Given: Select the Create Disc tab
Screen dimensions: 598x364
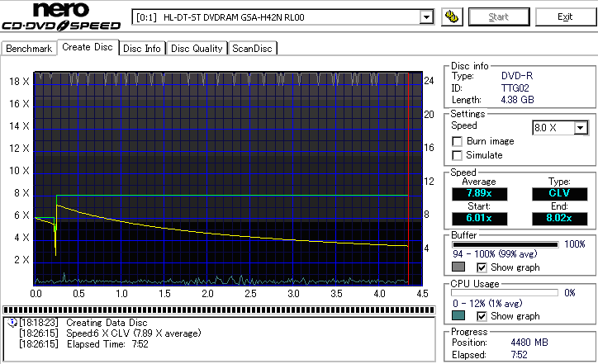Looking at the screenshot, I should coord(87,48).
